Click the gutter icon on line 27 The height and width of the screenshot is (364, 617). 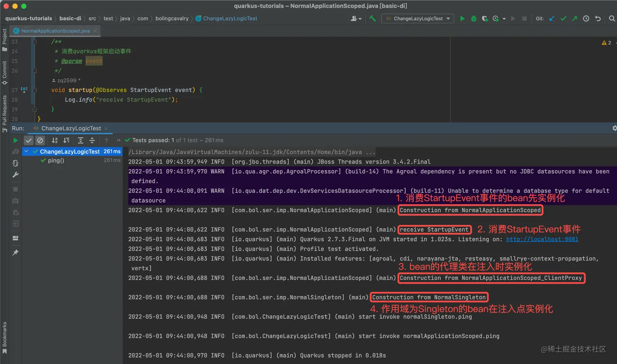click(x=24, y=90)
